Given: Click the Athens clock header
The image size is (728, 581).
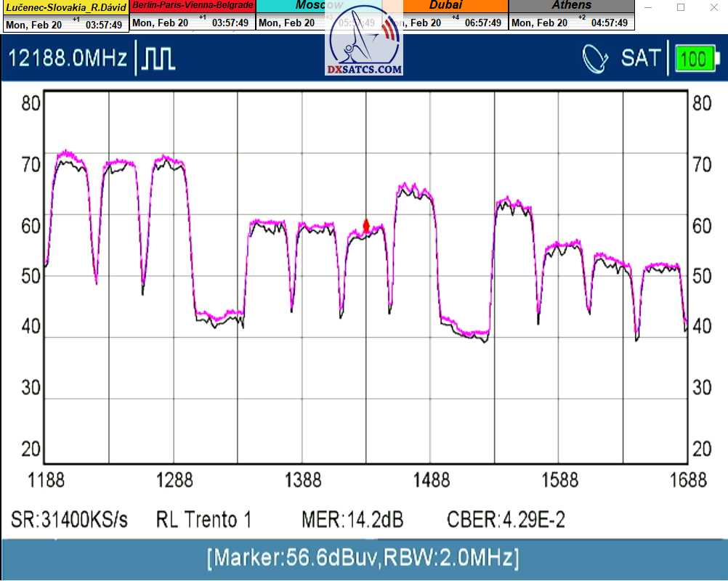Looking at the screenshot, I should pos(571,5).
